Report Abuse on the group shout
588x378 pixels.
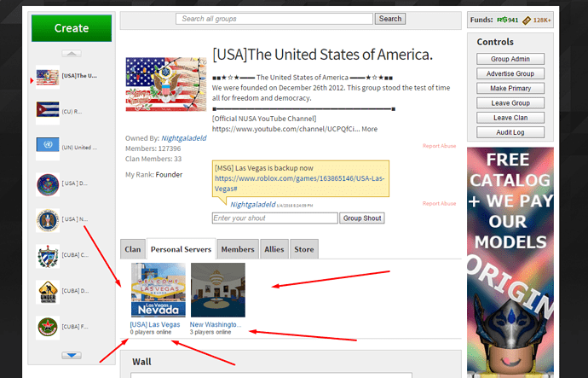(439, 203)
